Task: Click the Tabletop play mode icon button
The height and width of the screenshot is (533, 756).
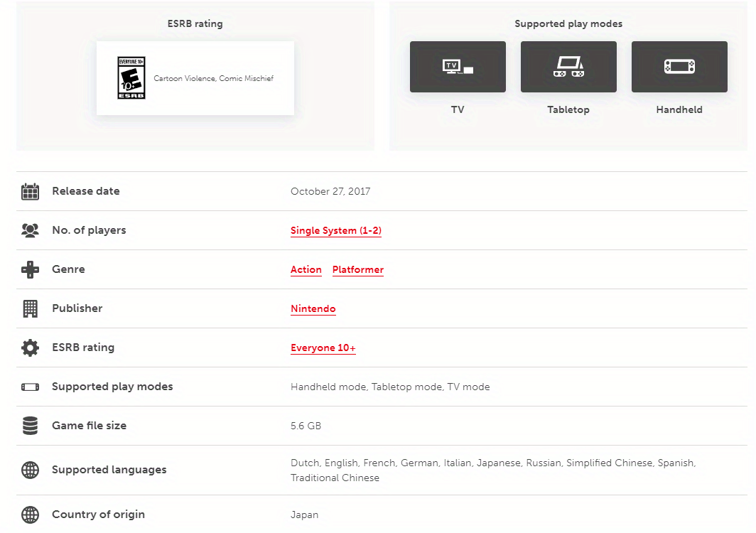Action: coord(568,67)
